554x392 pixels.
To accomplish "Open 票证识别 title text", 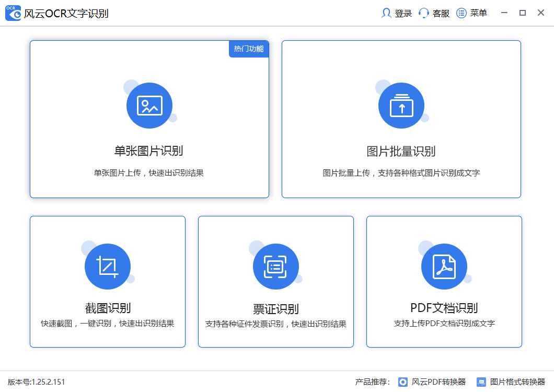I will (276, 309).
